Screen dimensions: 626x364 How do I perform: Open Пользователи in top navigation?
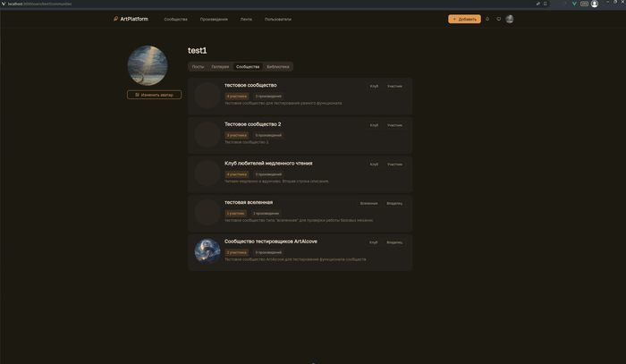(278, 19)
